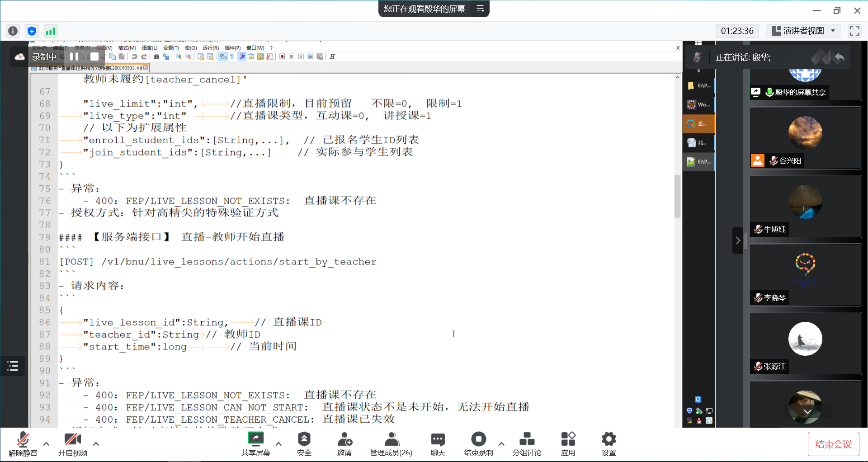Click the shared editor vertical scrollbar thumb
This screenshot has width=868, height=462.
677,196
